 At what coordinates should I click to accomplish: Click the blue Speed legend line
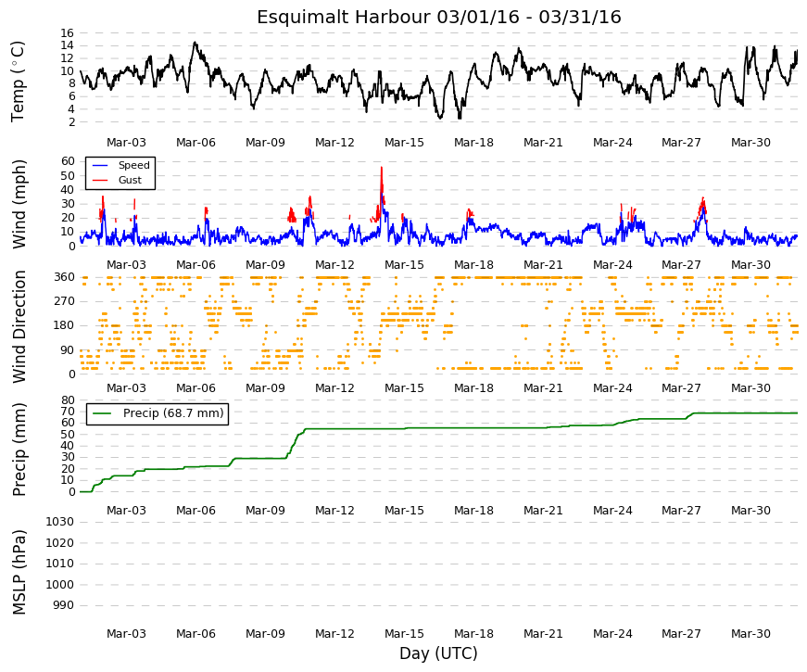[100, 166]
